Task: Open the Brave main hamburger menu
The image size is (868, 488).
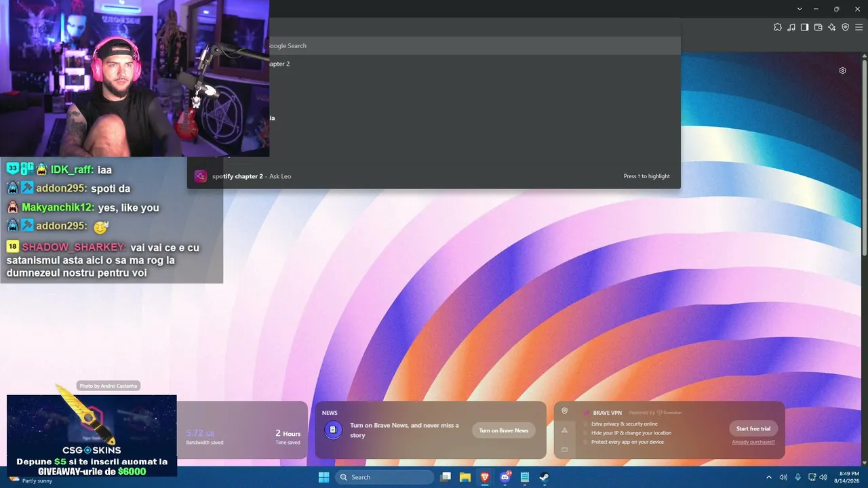Action: click(859, 27)
